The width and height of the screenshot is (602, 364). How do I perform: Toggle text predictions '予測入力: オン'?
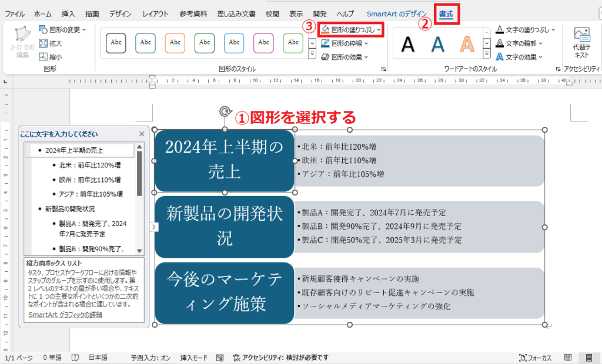150,358
